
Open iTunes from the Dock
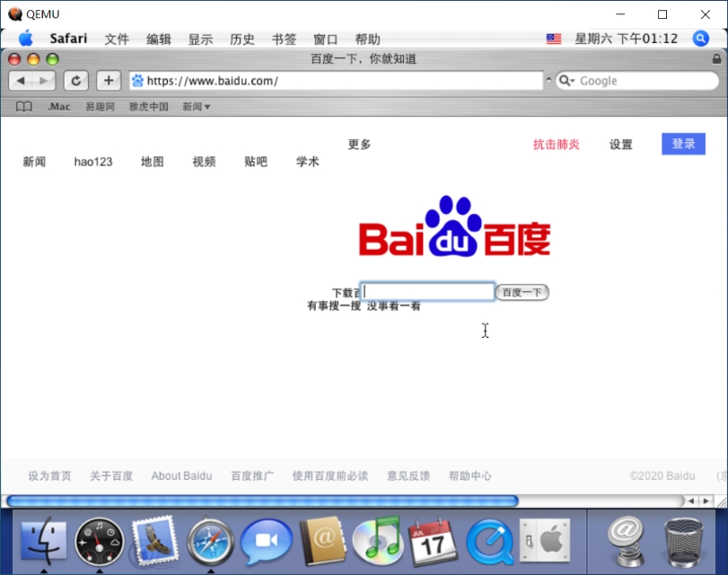pyautogui.click(x=377, y=542)
